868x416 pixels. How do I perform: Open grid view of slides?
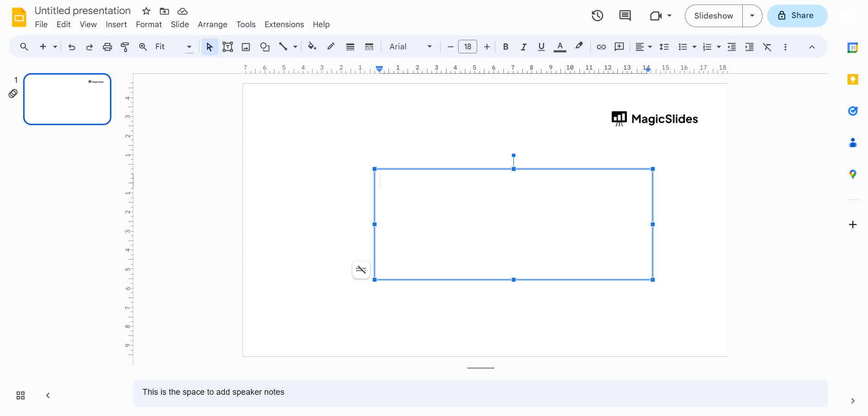coord(20,396)
